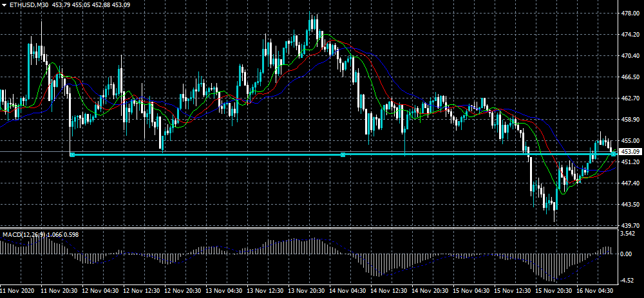
Task: Click the 13 Nov 20:30 time label
Action: tap(306, 291)
